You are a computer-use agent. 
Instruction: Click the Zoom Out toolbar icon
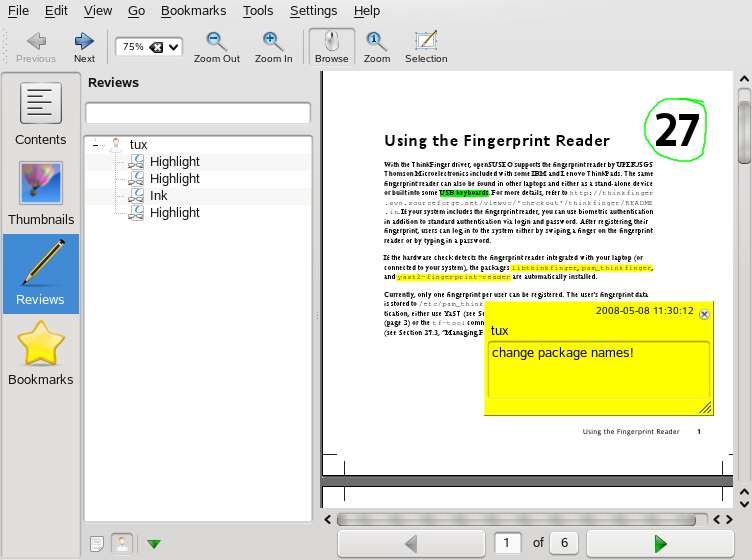pyautogui.click(x=217, y=46)
